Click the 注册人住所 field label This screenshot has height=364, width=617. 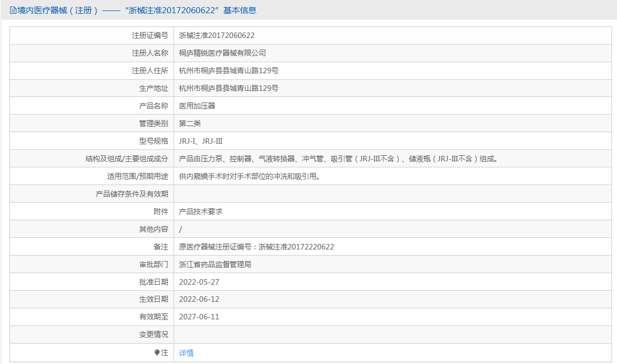(150, 71)
